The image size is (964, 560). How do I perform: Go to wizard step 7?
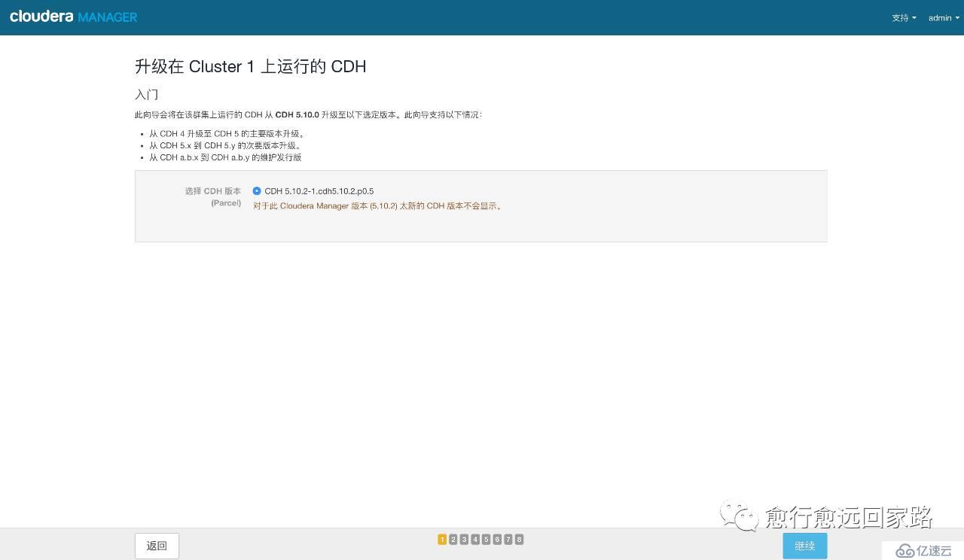click(508, 539)
